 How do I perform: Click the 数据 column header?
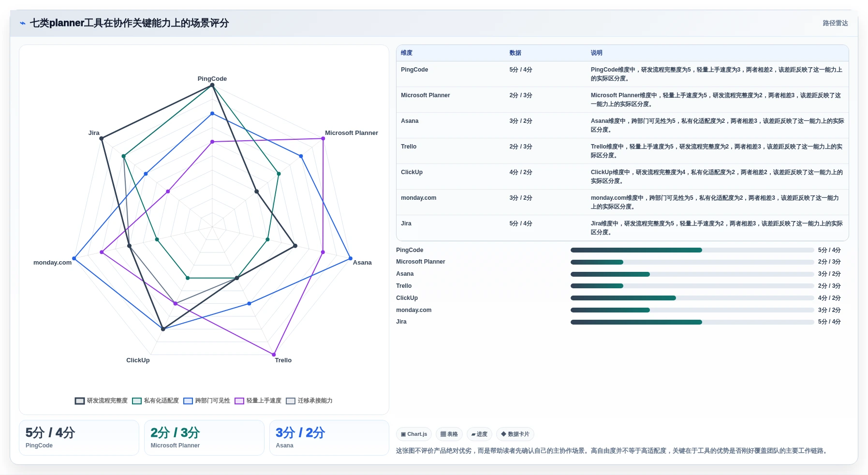click(515, 53)
